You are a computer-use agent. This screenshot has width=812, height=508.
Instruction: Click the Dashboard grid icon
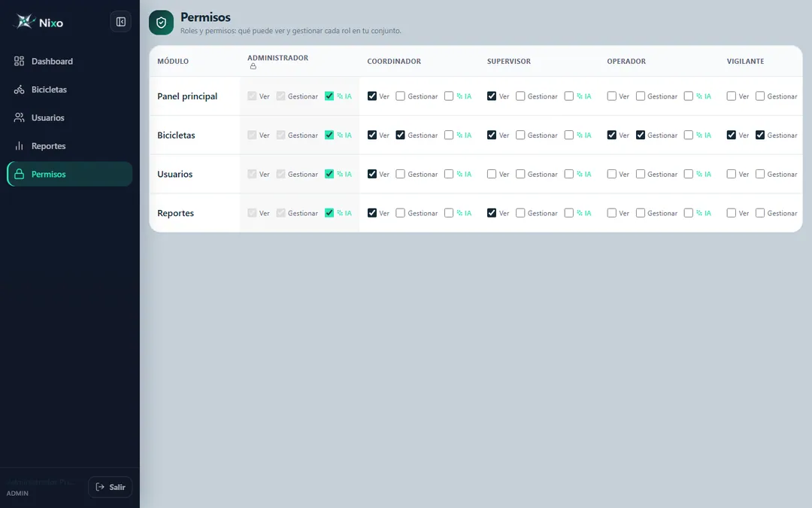coord(19,61)
